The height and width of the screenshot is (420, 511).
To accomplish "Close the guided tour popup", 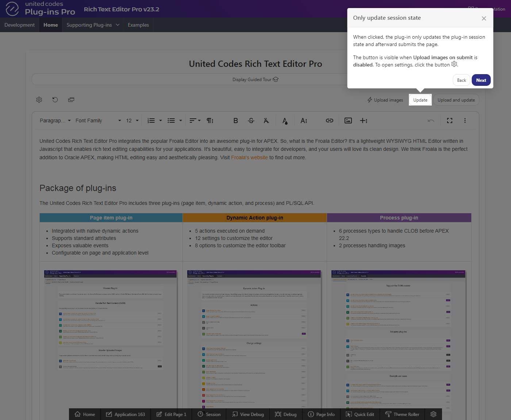I will (x=484, y=18).
